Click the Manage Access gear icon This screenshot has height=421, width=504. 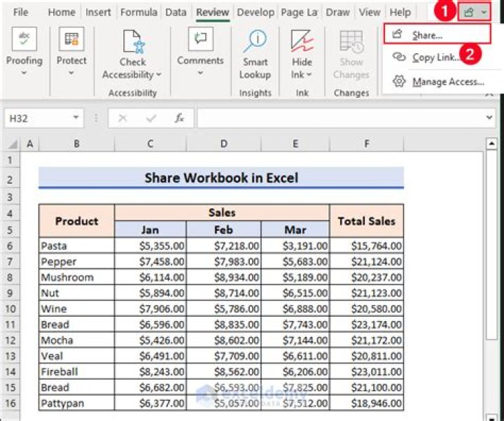point(399,81)
